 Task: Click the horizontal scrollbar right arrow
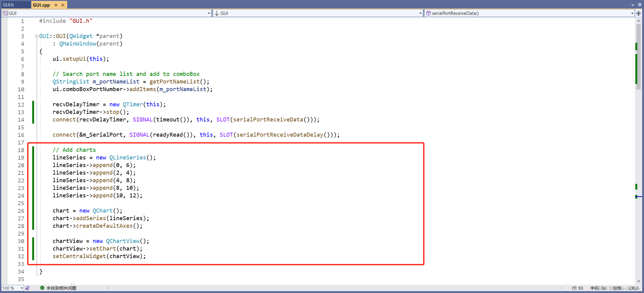coord(560,288)
